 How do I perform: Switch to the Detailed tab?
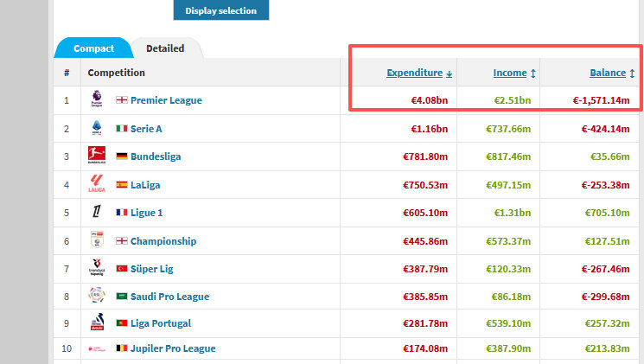(165, 48)
